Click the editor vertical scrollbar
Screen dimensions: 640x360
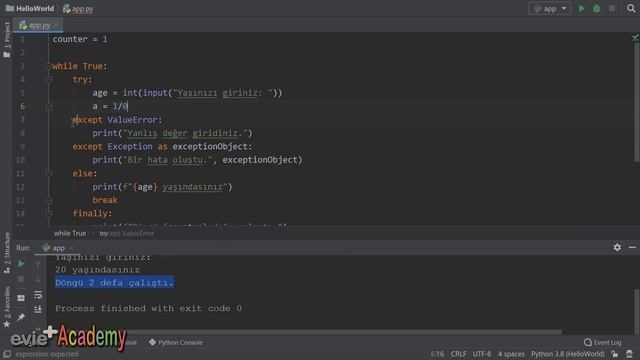pyautogui.click(x=637, y=102)
